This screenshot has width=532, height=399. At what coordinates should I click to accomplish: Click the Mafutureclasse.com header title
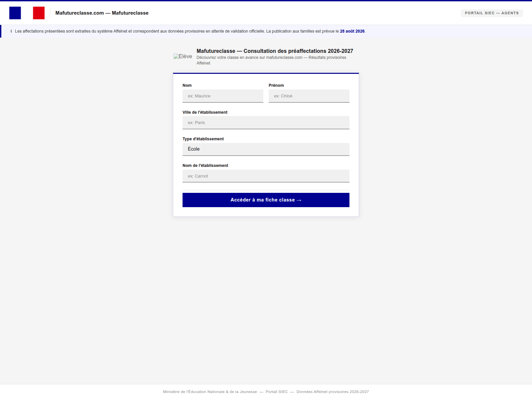point(102,13)
